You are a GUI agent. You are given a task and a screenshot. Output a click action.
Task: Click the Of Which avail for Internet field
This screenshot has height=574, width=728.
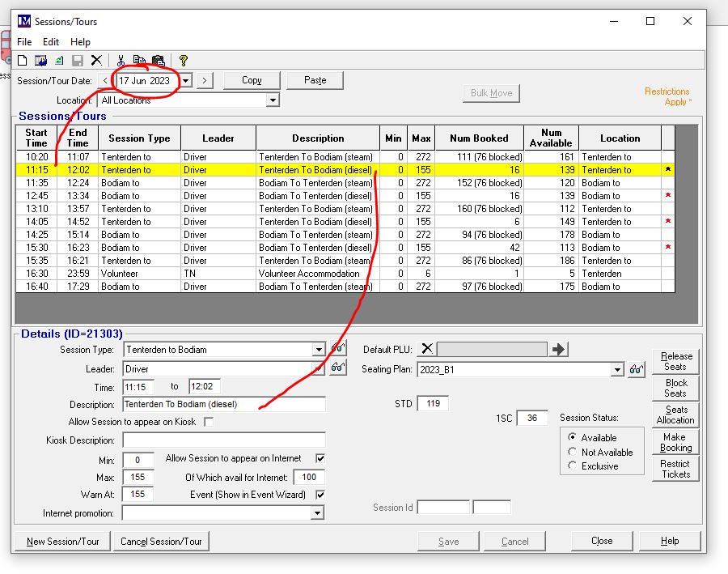click(x=309, y=477)
